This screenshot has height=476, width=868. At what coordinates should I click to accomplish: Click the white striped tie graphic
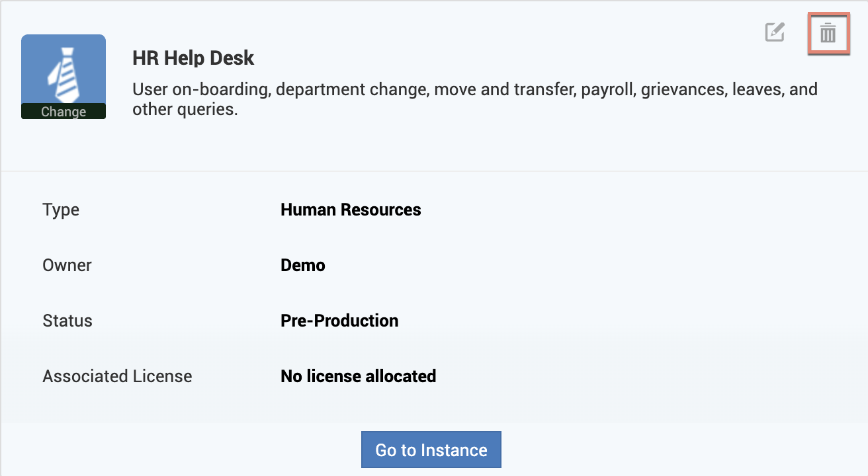(64, 73)
